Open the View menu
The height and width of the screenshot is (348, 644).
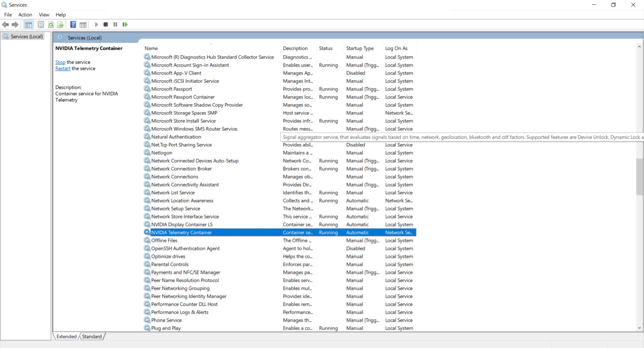44,15
